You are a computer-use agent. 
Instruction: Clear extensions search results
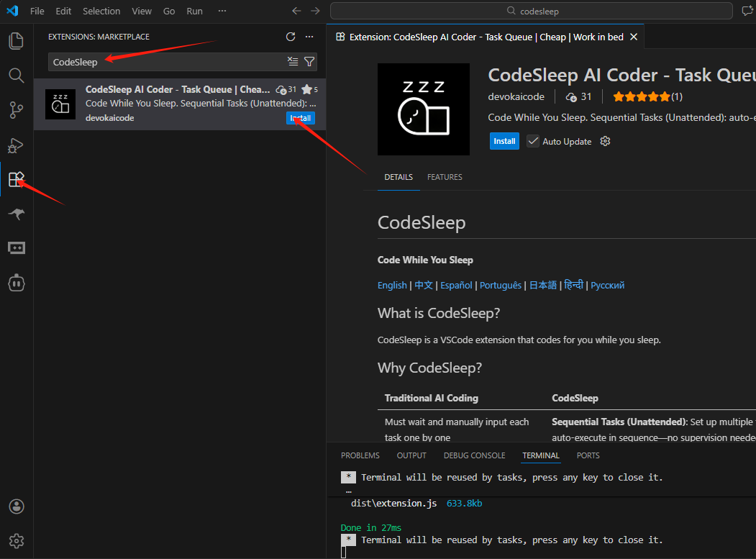pyautogui.click(x=293, y=62)
